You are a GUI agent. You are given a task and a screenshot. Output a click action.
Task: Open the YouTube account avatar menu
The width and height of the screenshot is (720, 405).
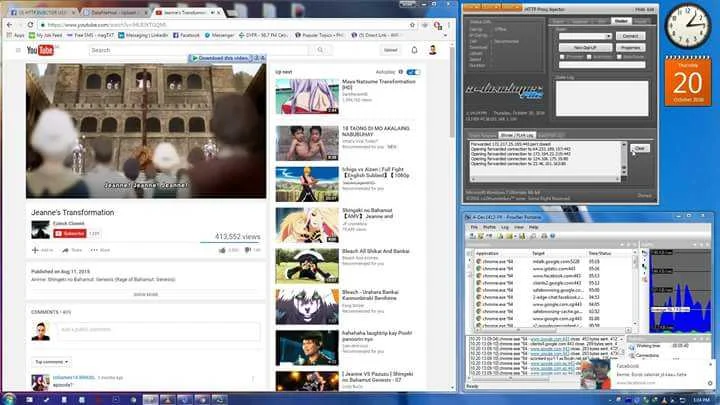[x=433, y=50]
